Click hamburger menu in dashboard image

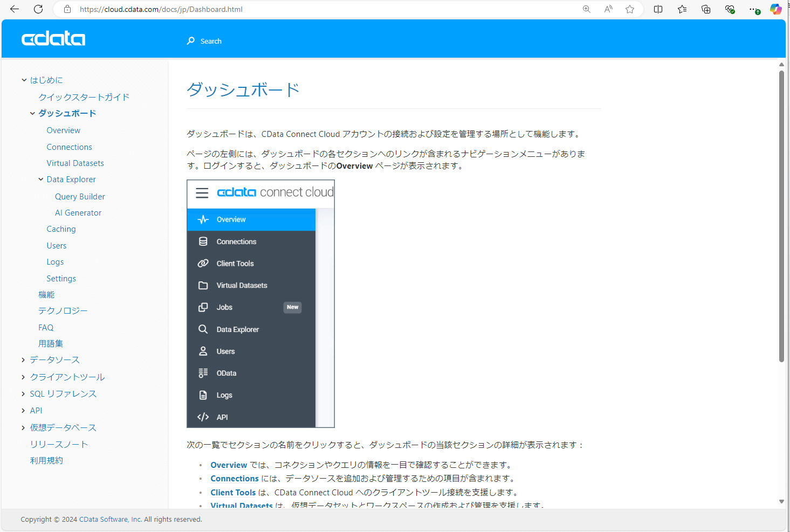[x=202, y=193]
